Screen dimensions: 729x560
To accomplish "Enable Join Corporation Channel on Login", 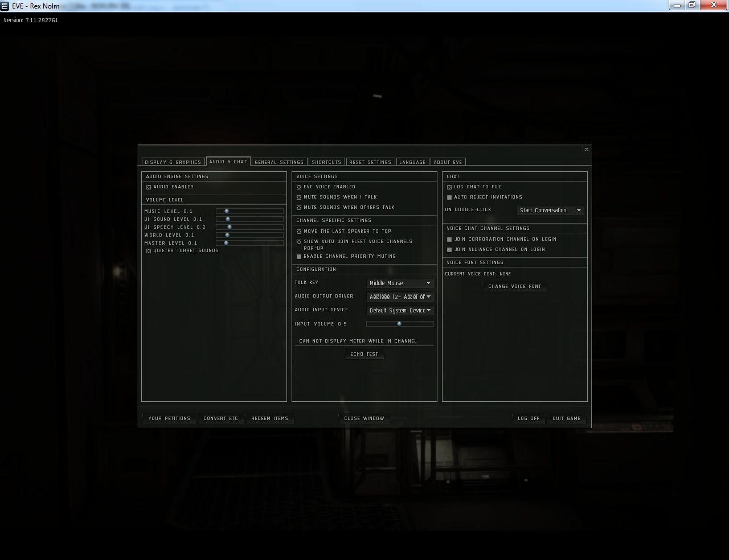I will [449, 240].
